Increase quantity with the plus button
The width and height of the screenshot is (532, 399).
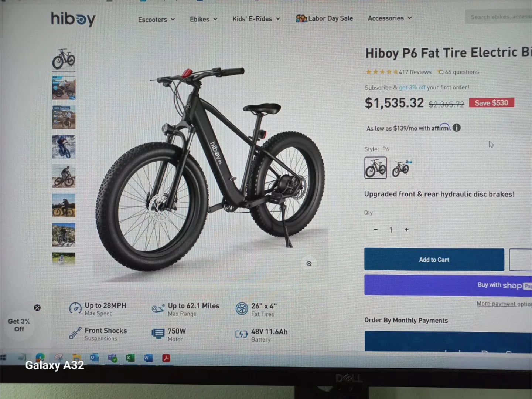[406, 230]
